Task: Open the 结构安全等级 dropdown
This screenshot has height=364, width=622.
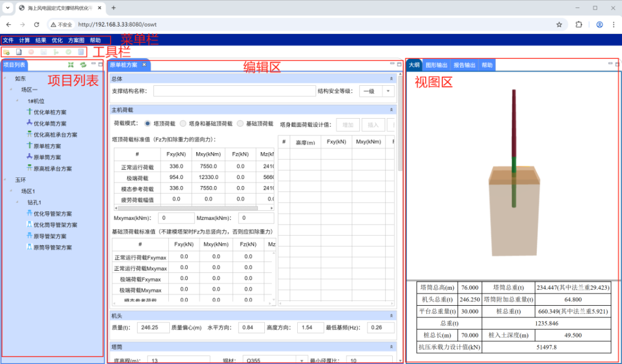Action: coord(388,91)
